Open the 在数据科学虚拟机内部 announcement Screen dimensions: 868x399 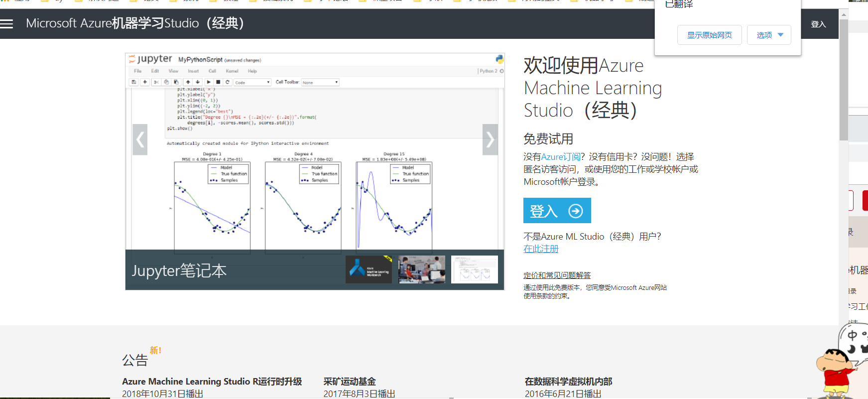pos(568,382)
